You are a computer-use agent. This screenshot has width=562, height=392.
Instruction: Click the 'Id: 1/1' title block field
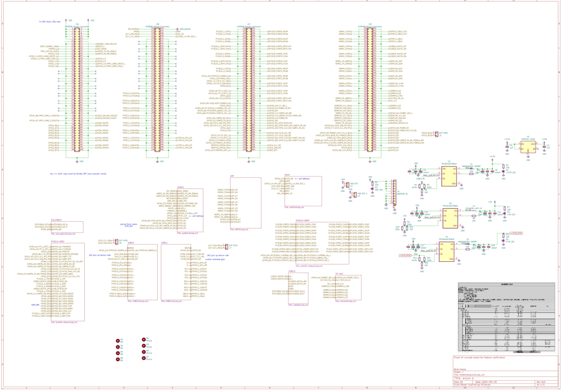click(541, 385)
